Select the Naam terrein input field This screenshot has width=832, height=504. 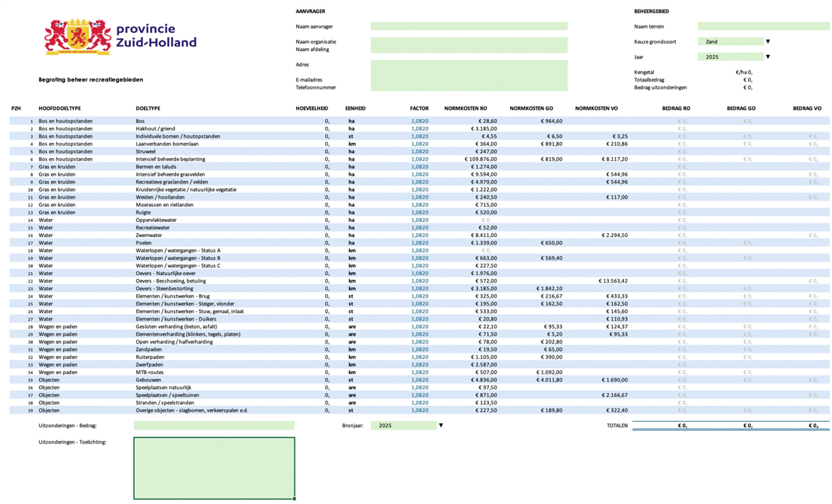pyautogui.click(x=763, y=27)
